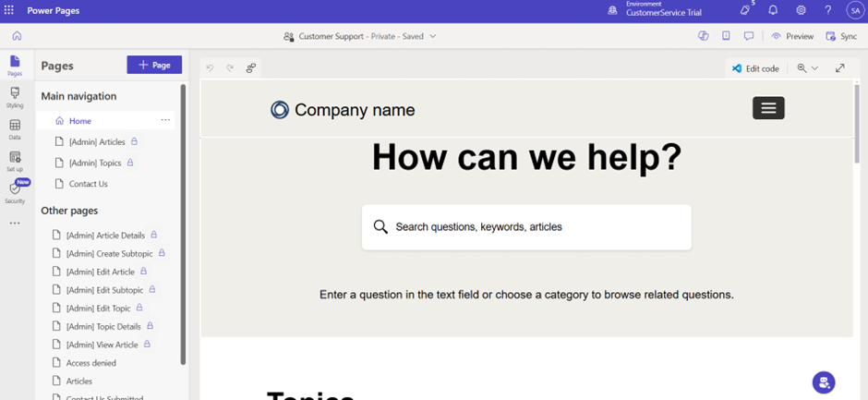Open the Styling workspace in left rail
Viewport: 868px width, 400px height.
tap(15, 97)
